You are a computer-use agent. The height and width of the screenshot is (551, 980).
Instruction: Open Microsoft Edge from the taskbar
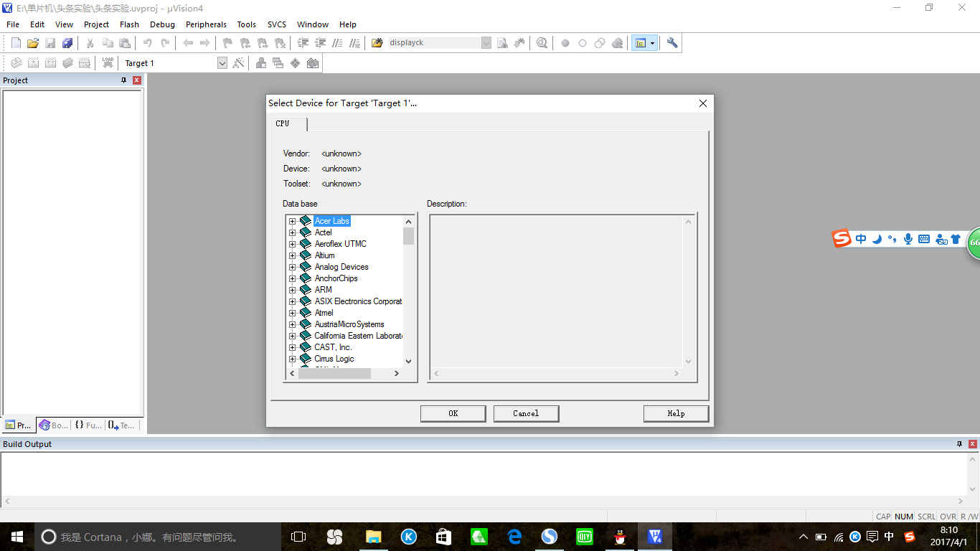pyautogui.click(x=514, y=537)
